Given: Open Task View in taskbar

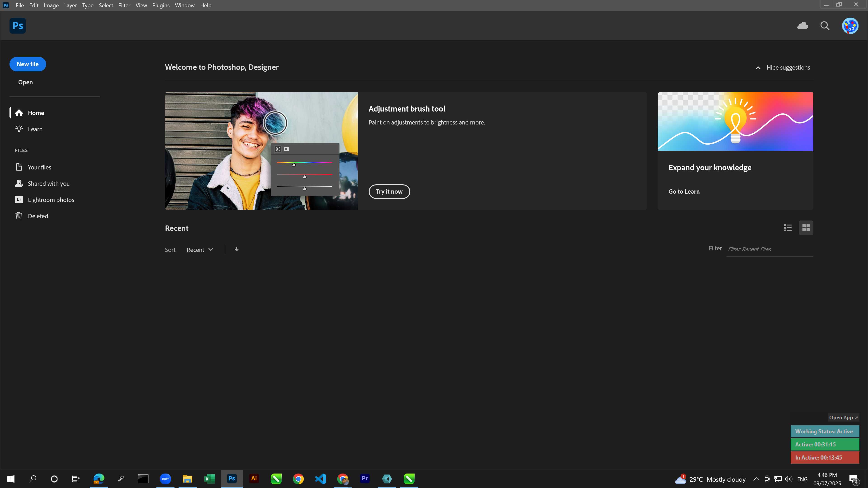Looking at the screenshot, I should [x=76, y=479].
